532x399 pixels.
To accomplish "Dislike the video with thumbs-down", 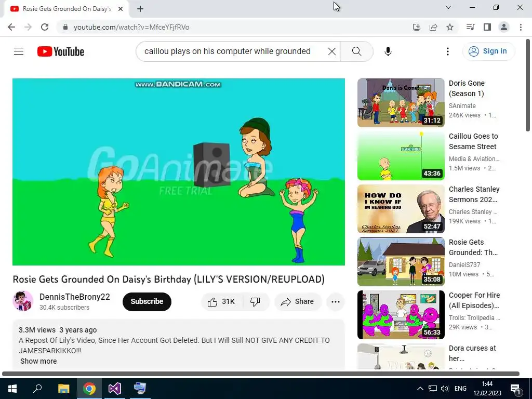I will [255, 302].
